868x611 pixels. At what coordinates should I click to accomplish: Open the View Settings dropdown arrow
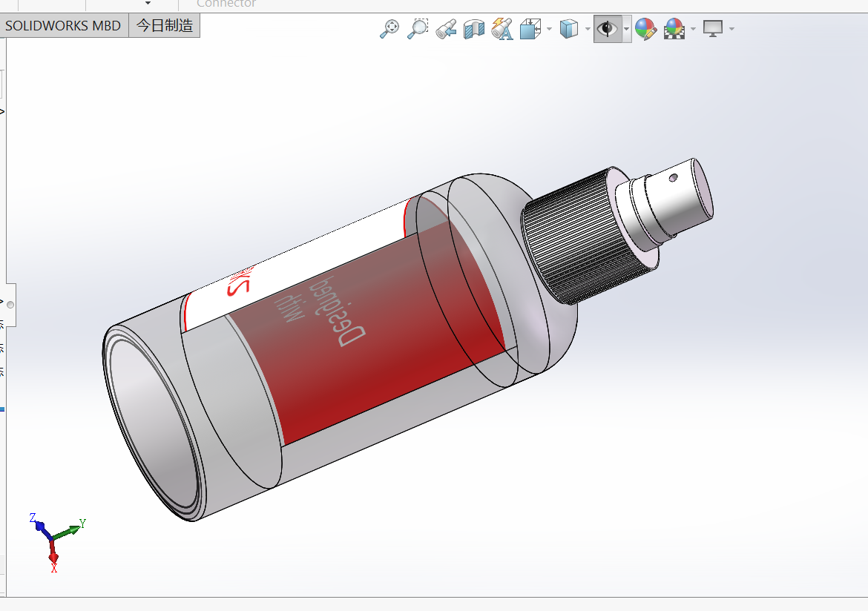tap(732, 29)
